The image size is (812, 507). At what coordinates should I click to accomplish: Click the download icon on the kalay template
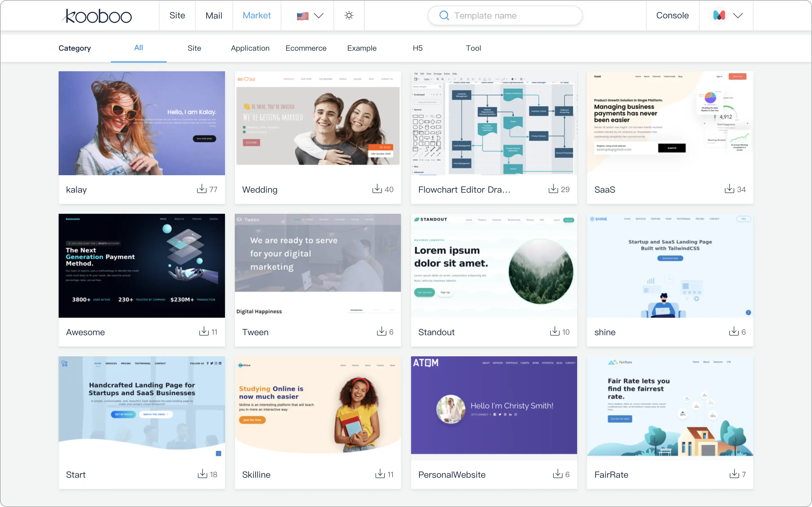202,189
